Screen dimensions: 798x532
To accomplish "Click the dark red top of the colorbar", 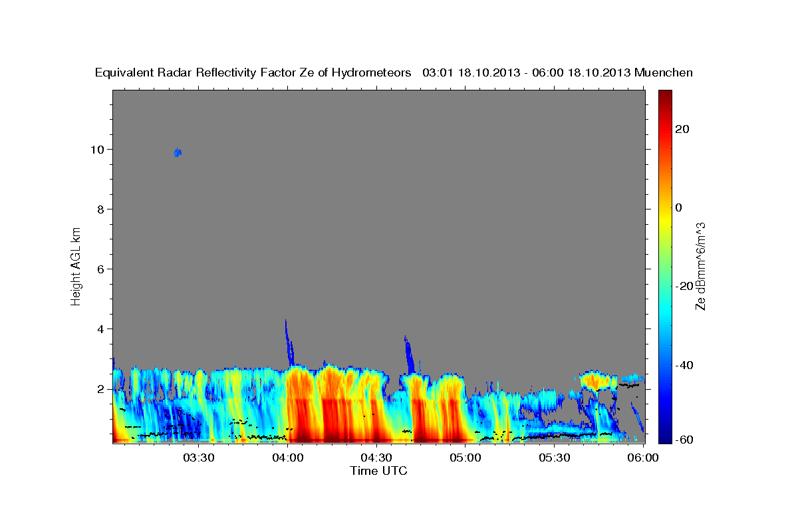I will tap(664, 96).
